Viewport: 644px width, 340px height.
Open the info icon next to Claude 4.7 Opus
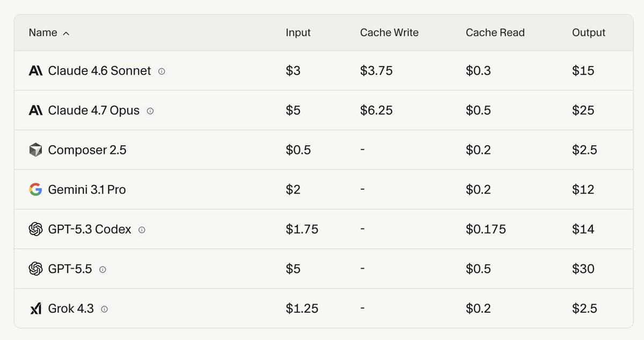click(150, 110)
